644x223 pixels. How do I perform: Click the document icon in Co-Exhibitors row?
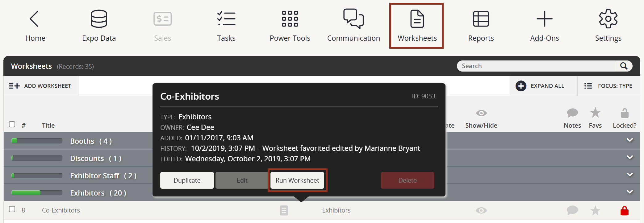(284, 210)
